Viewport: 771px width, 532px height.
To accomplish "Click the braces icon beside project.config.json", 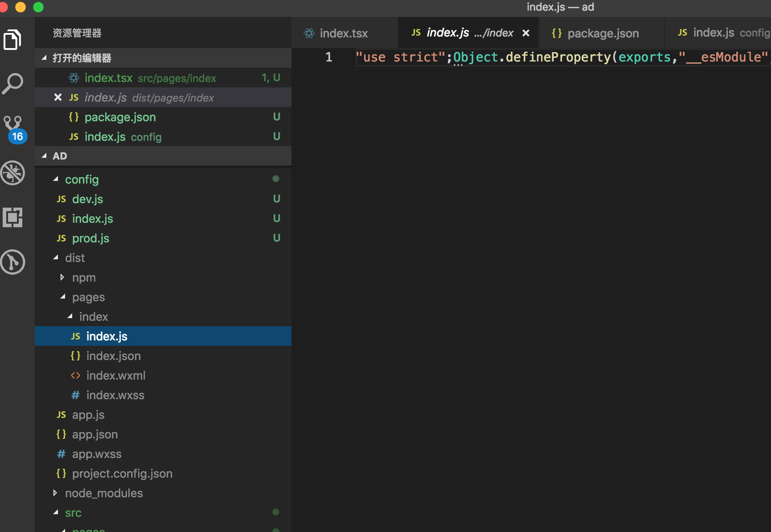I will point(61,474).
